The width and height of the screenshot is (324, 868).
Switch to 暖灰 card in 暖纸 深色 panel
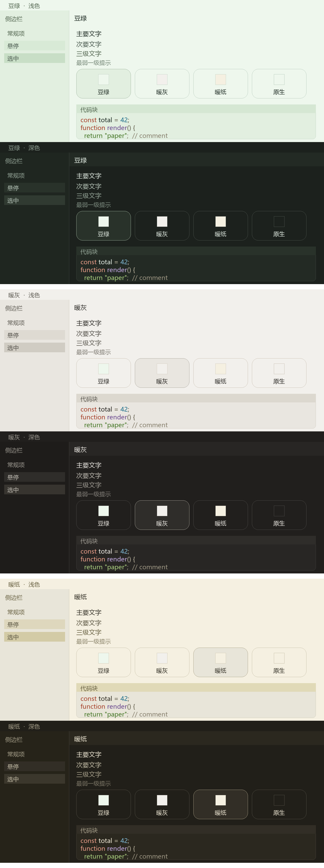click(x=162, y=804)
